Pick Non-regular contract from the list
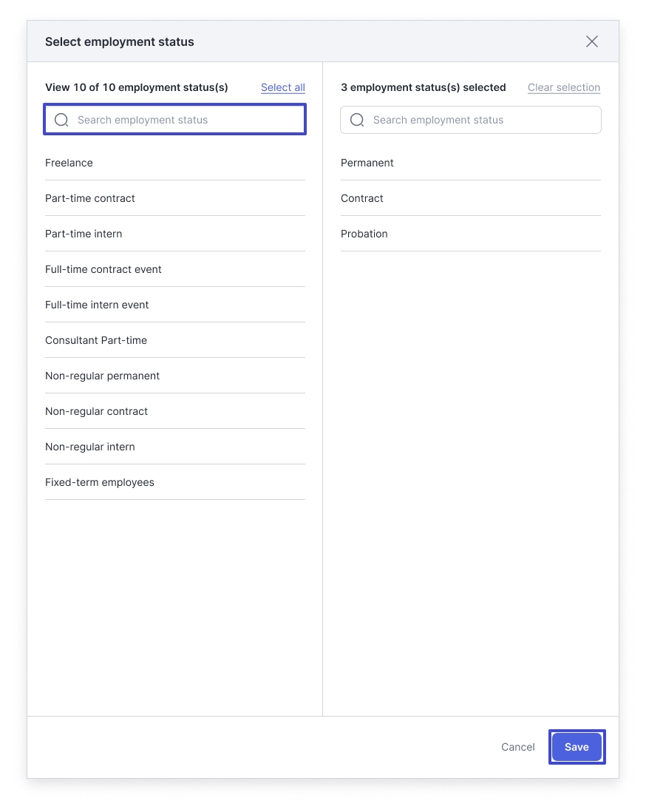Viewport: 646px width, 812px height. tap(96, 411)
